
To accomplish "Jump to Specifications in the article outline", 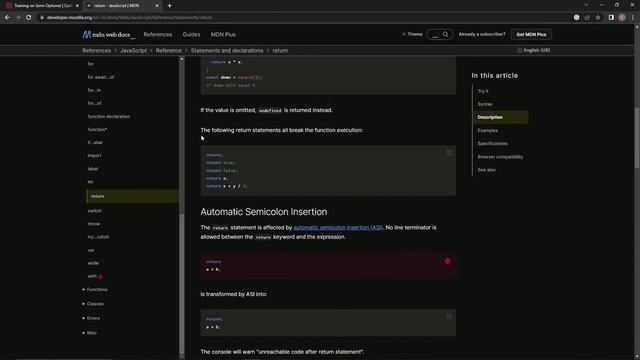I will [493, 144].
